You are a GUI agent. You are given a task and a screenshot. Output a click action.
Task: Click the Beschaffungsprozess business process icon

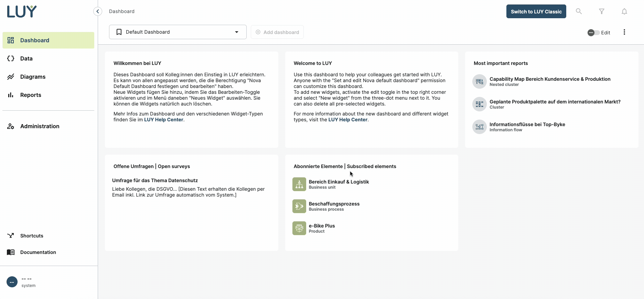coord(299,206)
